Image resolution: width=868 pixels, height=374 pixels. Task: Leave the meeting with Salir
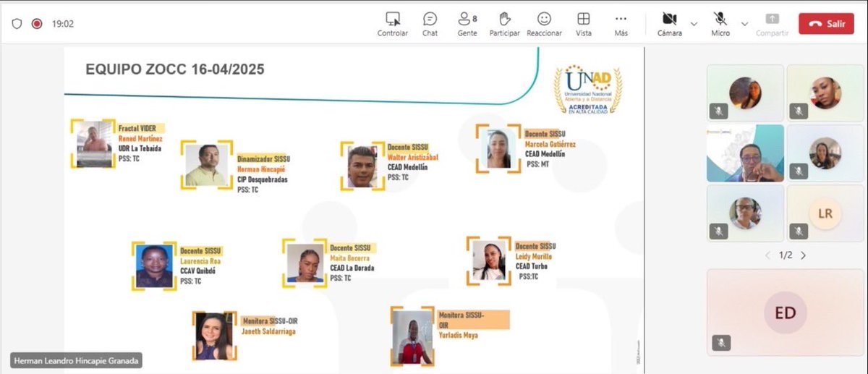point(826,24)
